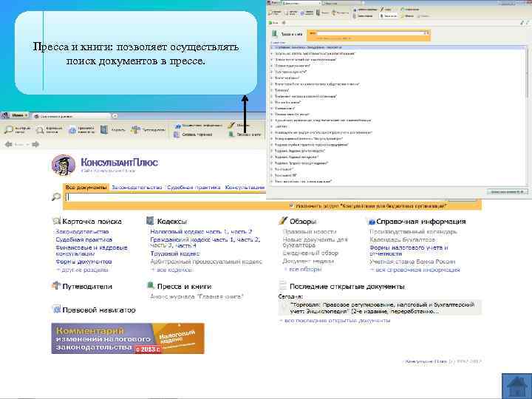The height and width of the screenshot is (399, 532).
Task: Open the Финансовые и кадровые консультации link
Action: point(92,250)
